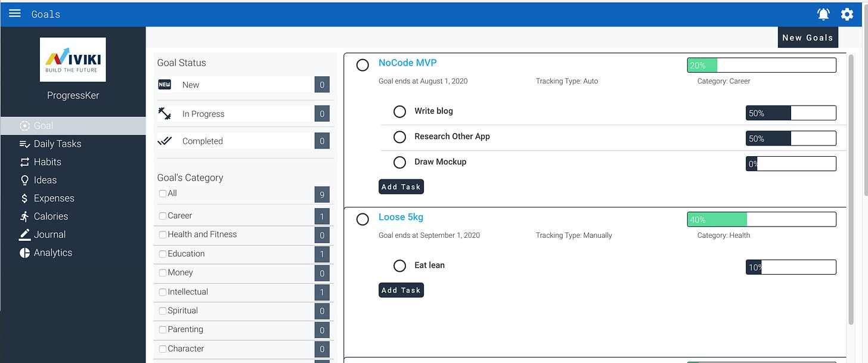The height and width of the screenshot is (363, 868).
Task: Click the Analytics pie chart icon
Action: pos(24,253)
